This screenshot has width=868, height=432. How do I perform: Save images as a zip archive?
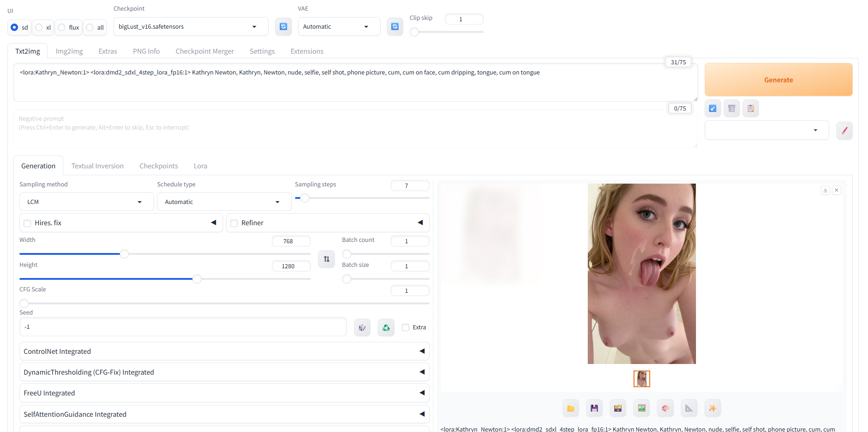[618, 408]
